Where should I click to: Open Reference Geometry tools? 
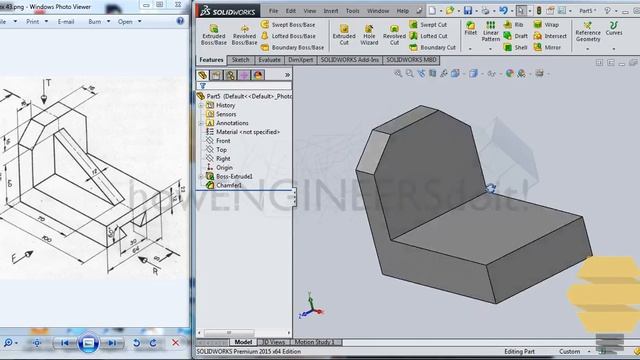pos(588,32)
